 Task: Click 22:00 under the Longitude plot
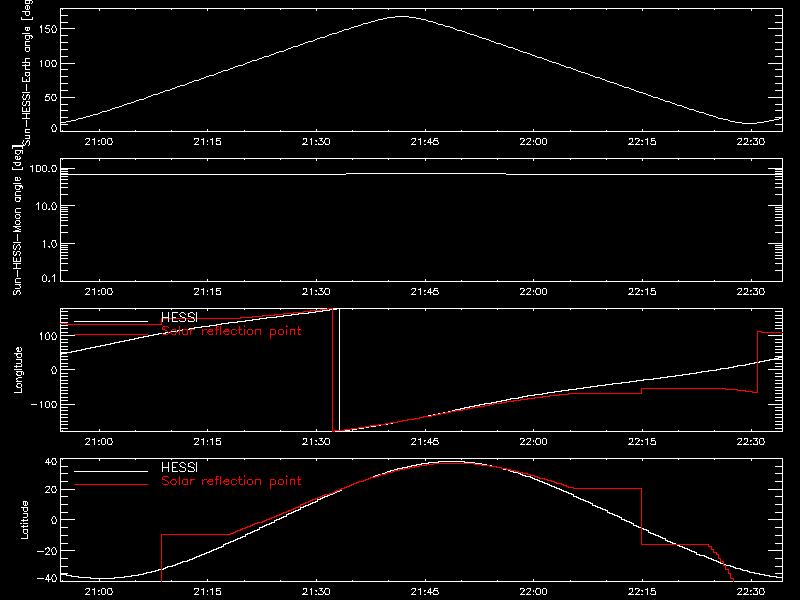[x=533, y=442]
